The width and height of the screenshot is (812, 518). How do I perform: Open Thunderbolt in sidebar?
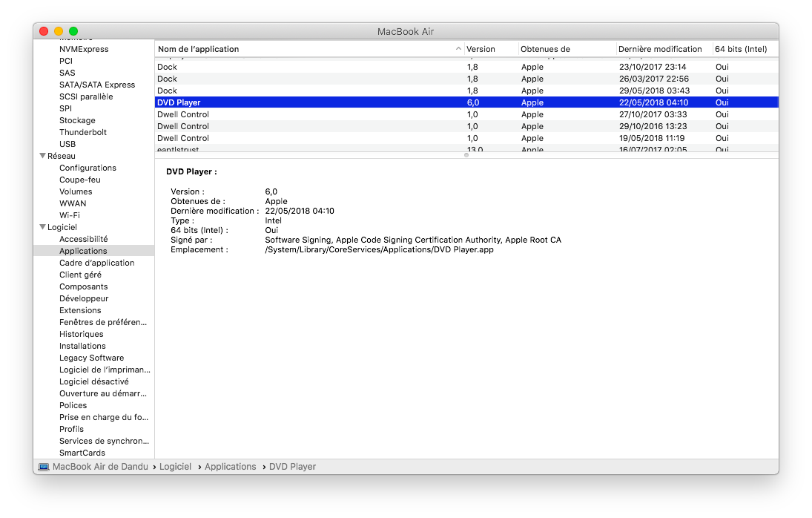(83, 133)
